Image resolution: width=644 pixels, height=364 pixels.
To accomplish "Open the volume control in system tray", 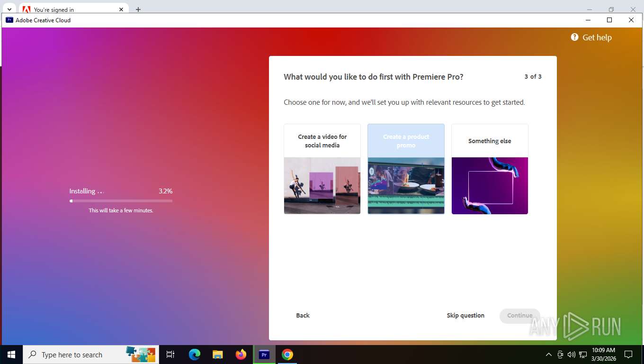I will click(x=572, y=355).
